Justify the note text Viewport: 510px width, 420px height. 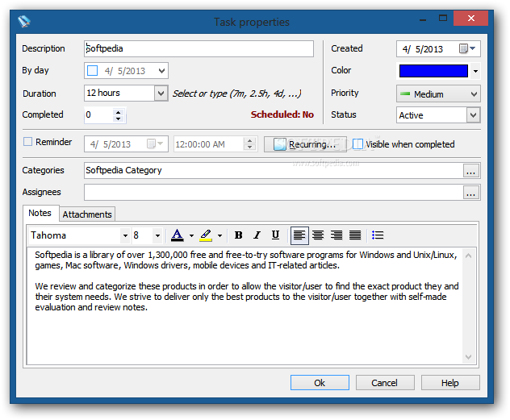coord(355,235)
